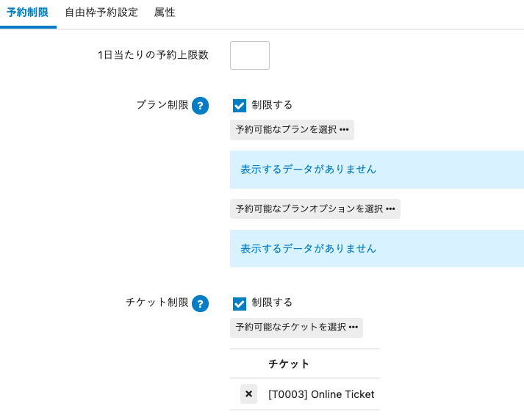524x420 pixels.
Task: Open the 予約可能なプランを選択 picker
Action: pos(292,130)
